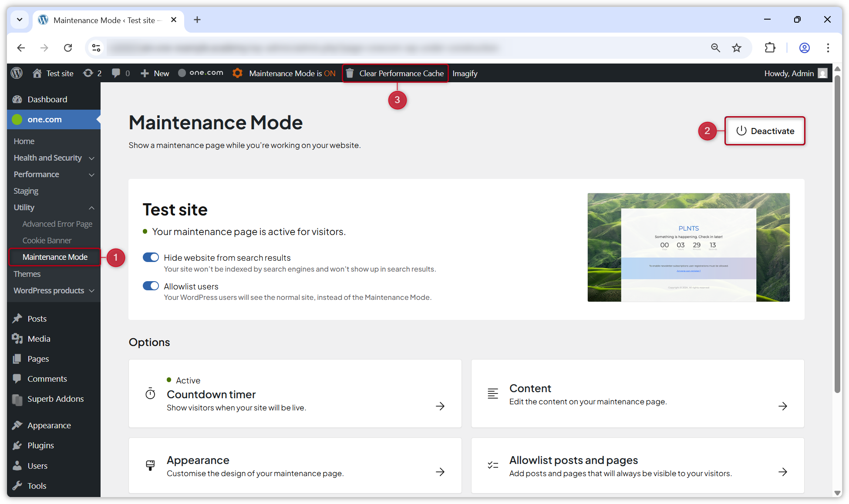The width and height of the screenshot is (849, 504).
Task: Click the browser bookmark star
Action: 737,48
